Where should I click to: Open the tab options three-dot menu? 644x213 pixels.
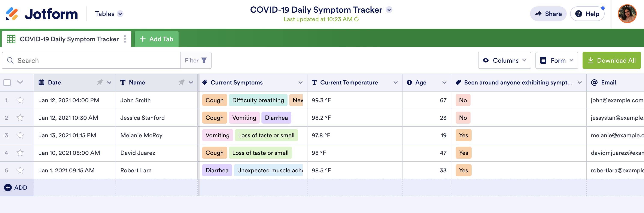(125, 39)
